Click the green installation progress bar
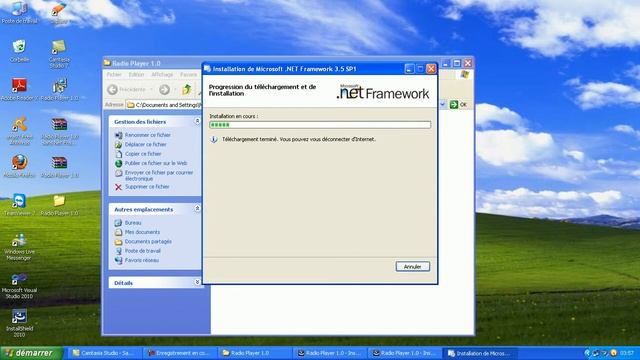 pyautogui.click(x=320, y=125)
